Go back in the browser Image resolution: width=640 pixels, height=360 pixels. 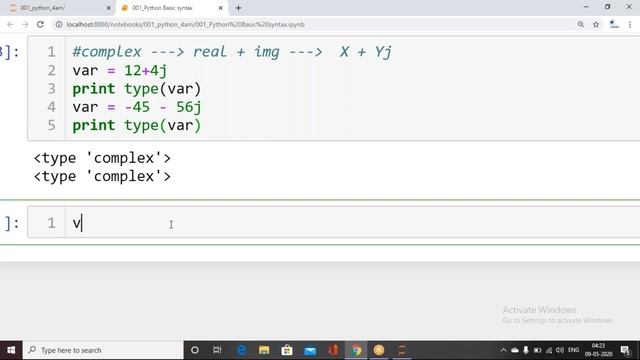[x=10, y=24]
